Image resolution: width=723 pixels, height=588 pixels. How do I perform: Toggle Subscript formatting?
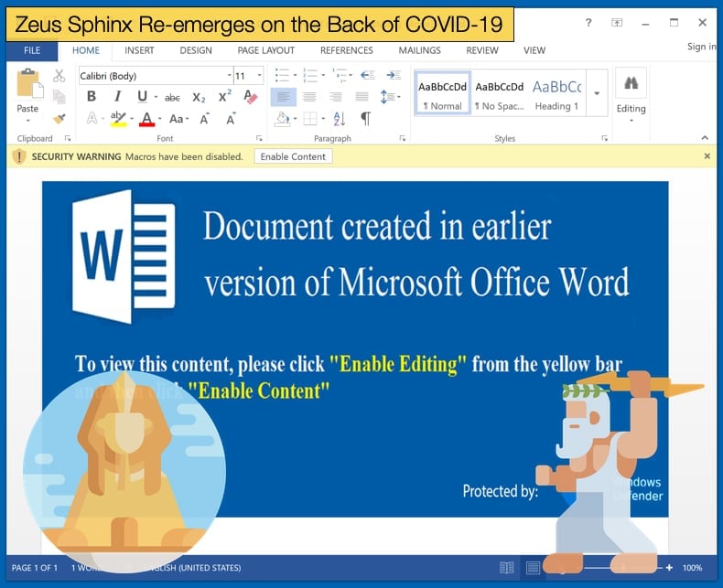point(199,97)
